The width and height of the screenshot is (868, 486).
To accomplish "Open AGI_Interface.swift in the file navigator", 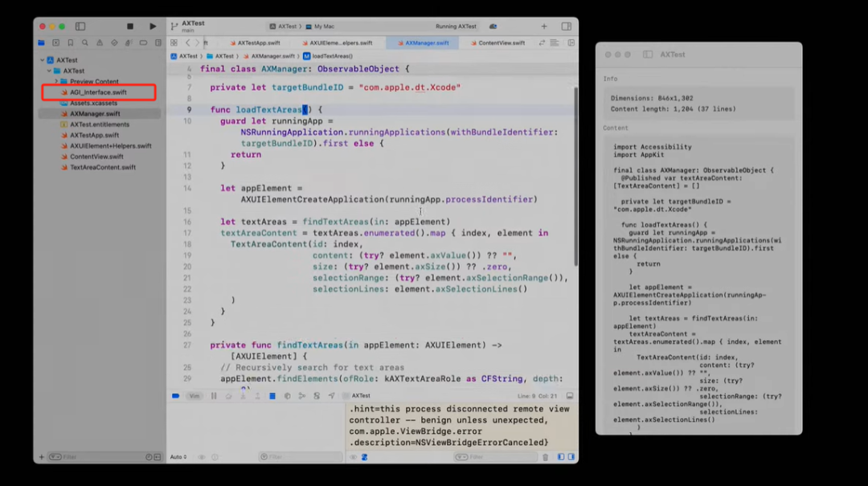I will tap(98, 92).
